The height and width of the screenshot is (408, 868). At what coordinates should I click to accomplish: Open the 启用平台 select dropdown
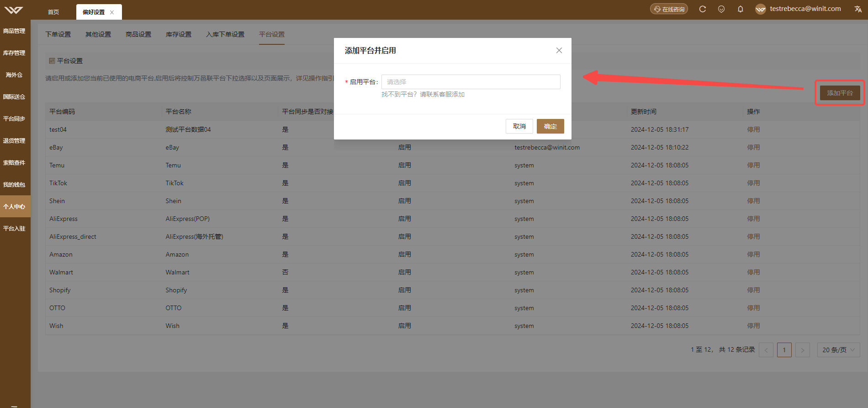click(471, 82)
